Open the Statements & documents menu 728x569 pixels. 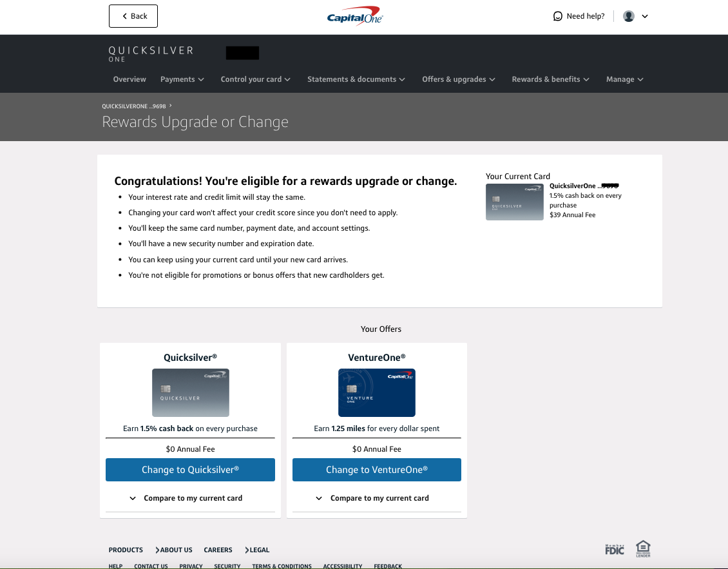pyautogui.click(x=356, y=79)
